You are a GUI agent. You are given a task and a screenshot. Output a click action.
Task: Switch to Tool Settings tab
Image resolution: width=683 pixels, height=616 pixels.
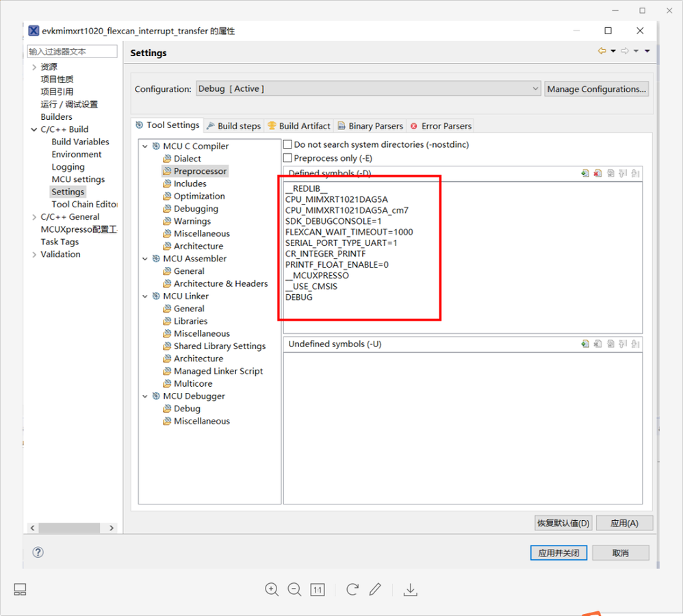(168, 125)
